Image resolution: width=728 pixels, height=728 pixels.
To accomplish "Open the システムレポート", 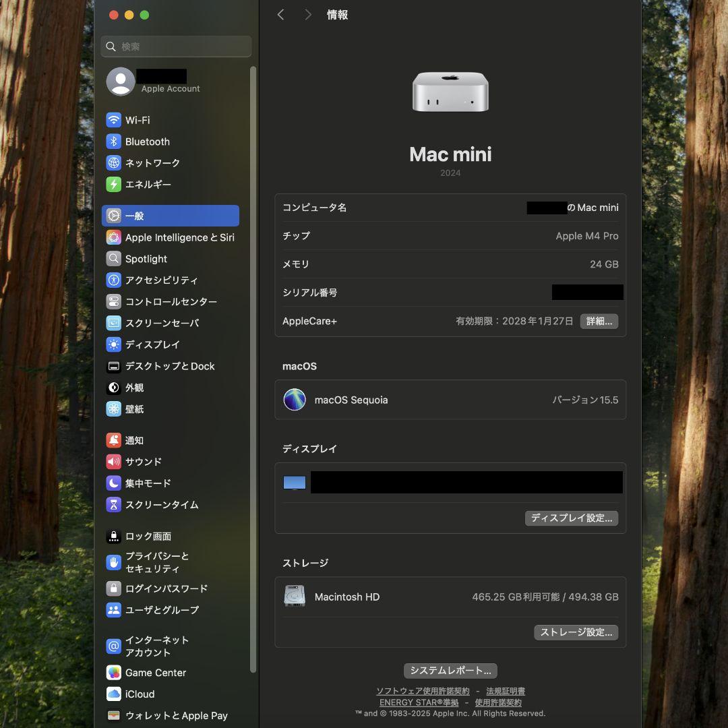I will 450,670.
